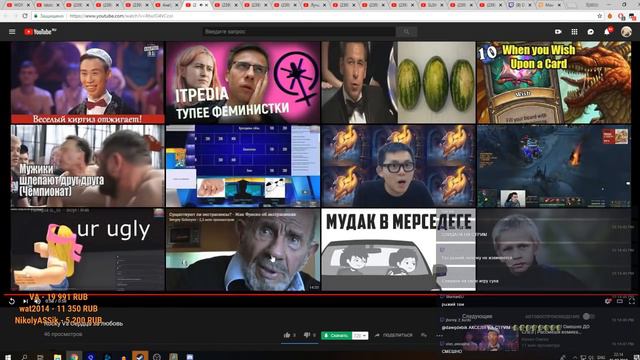Switch to the second browser tab
This screenshot has width=640, height=360.
point(47,5)
